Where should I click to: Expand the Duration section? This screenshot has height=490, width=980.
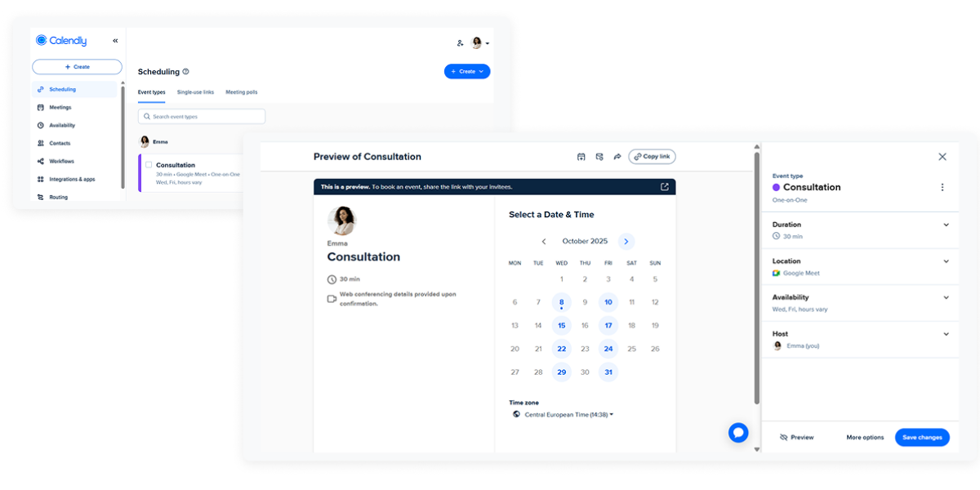click(946, 225)
